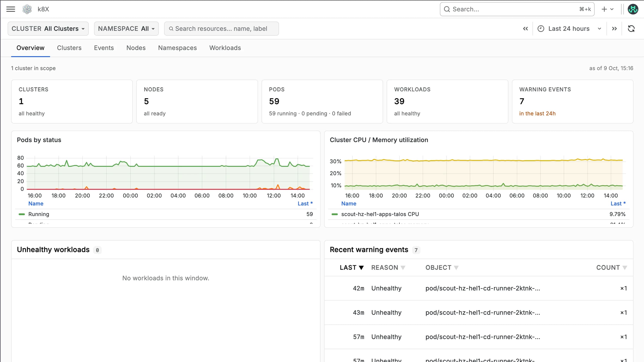Click the Name header in Pods legend
644x362 pixels.
[36, 204]
